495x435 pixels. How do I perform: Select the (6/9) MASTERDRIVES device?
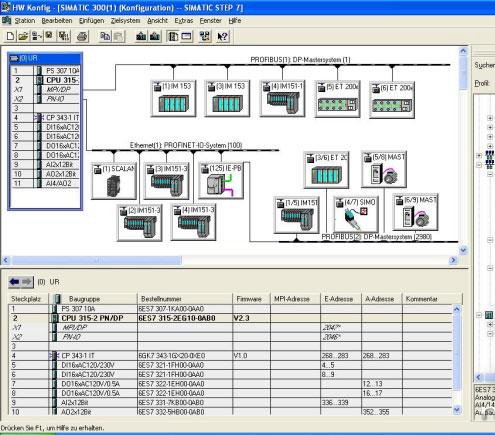415,212
